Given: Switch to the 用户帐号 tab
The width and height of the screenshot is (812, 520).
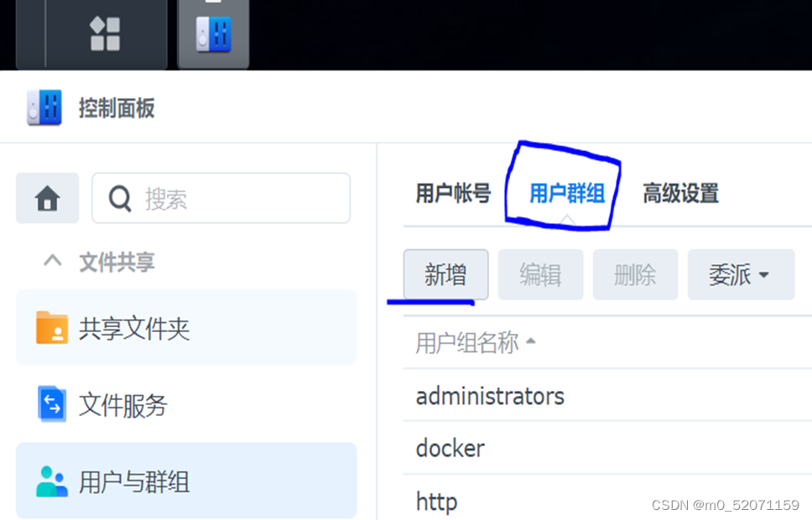Looking at the screenshot, I should pyautogui.click(x=453, y=194).
